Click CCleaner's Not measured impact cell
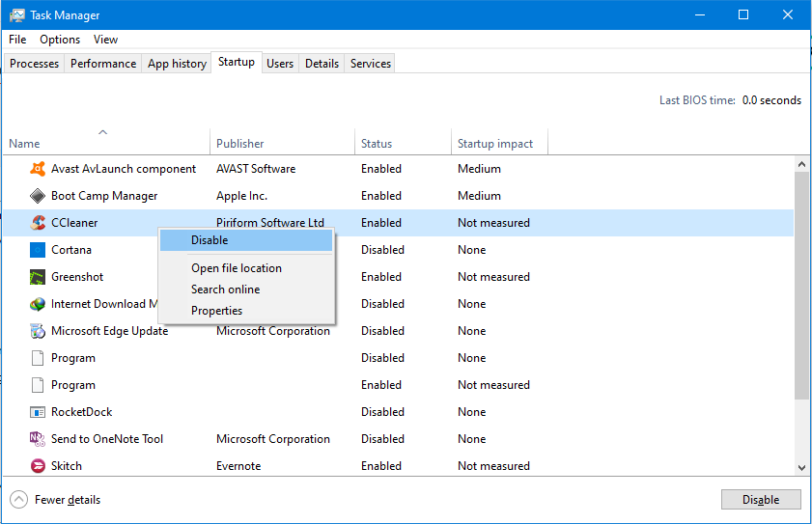Image resolution: width=812 pixels, height=524 pixels. [x=493, y=223]
